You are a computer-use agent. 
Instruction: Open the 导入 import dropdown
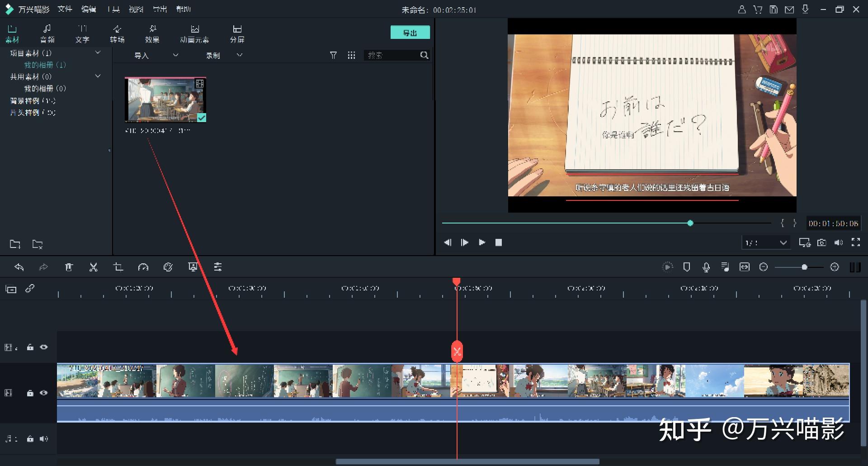[x=156, y=55]
